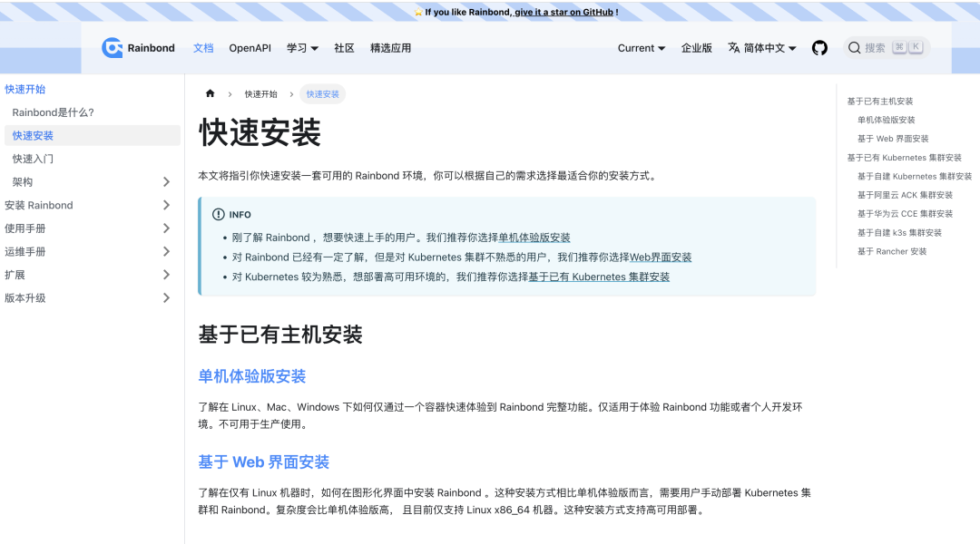Click the Rainbond logo icon
This screenshot has height=544, width=980.
tap(113, 47)
